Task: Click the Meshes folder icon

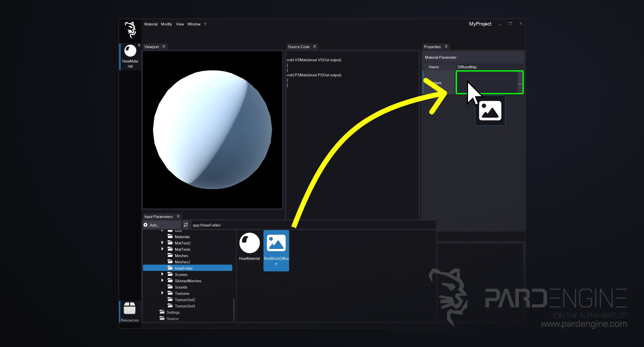Action: (170, 255)
